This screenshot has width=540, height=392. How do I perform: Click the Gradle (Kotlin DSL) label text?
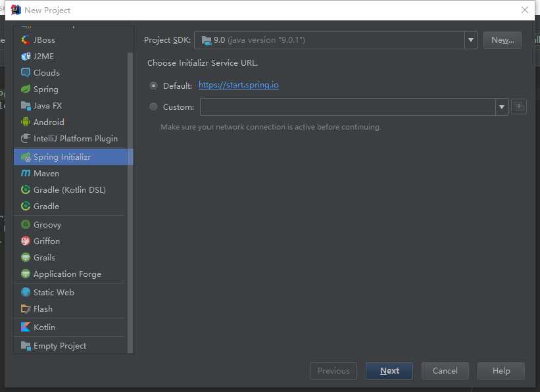tap(70, 190)
